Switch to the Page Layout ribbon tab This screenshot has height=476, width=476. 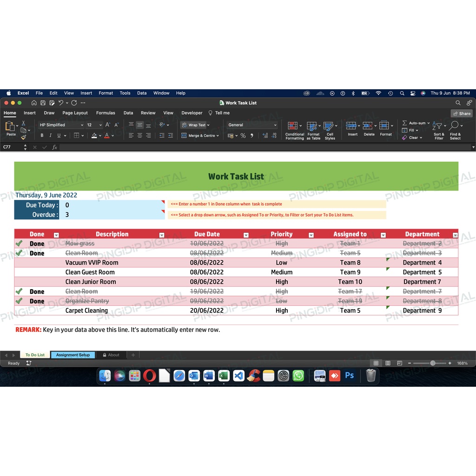tap(75, 113)
